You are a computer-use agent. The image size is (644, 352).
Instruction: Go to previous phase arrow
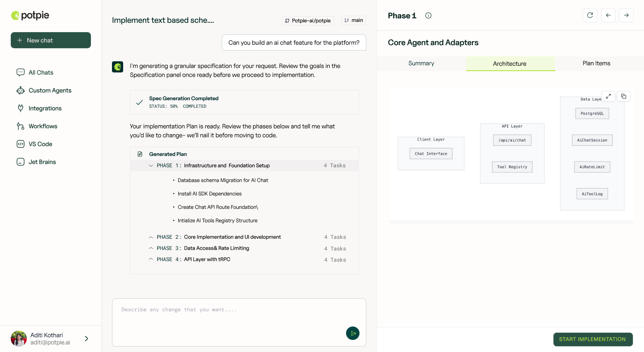pyautogui.click(x=608, y=15)
